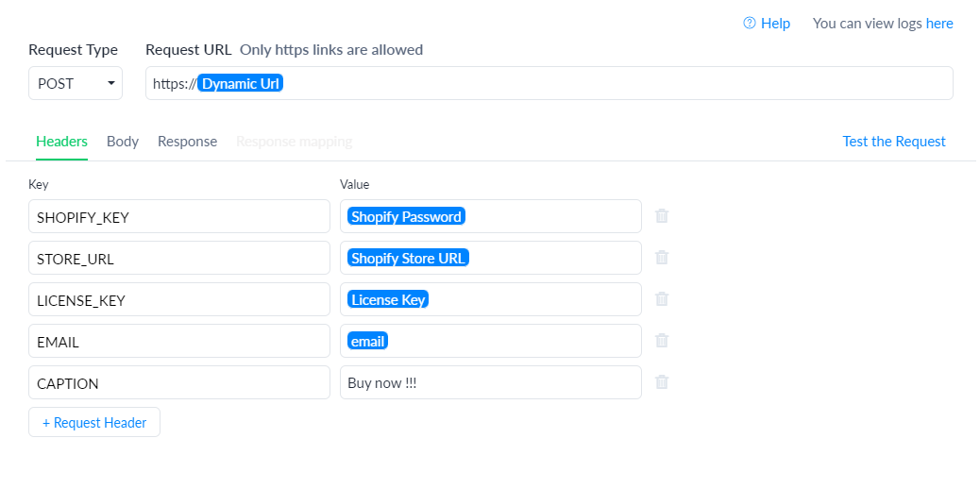
Task: Delete the EMAIL header row
Action: tap(662, 341)
